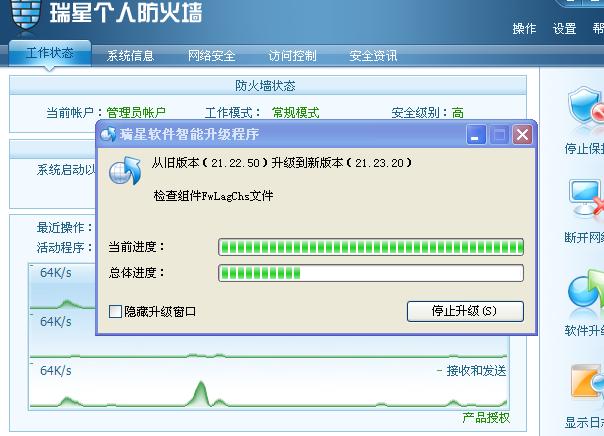
Task: Click the Rising firewall shield logo
Action: click(26, 15)
